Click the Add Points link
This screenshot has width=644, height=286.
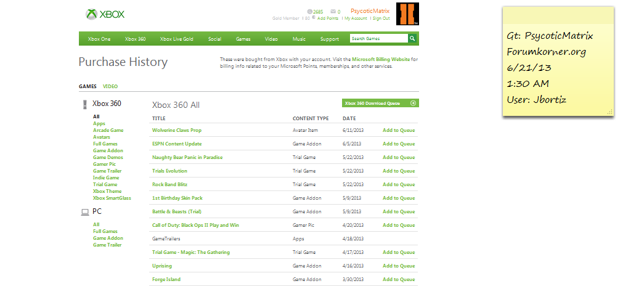328,18
